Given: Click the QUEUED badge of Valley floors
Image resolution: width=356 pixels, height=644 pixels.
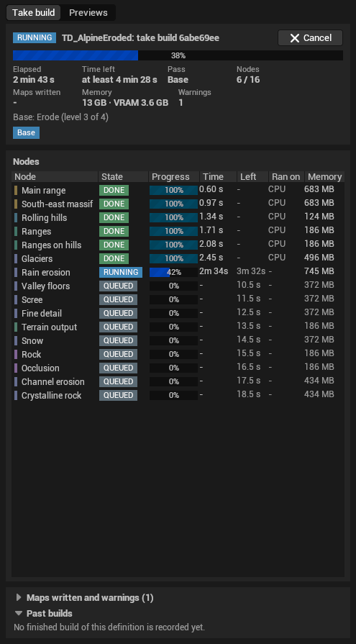Looking at the screenshot, I should (x=118, y=286).
